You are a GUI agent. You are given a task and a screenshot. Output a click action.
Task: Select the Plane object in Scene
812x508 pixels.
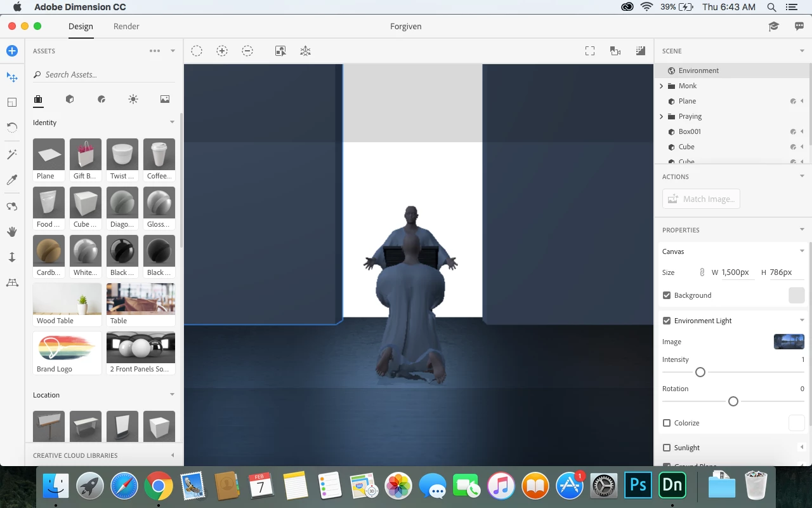pyautogui.click(x=733, y=101)
